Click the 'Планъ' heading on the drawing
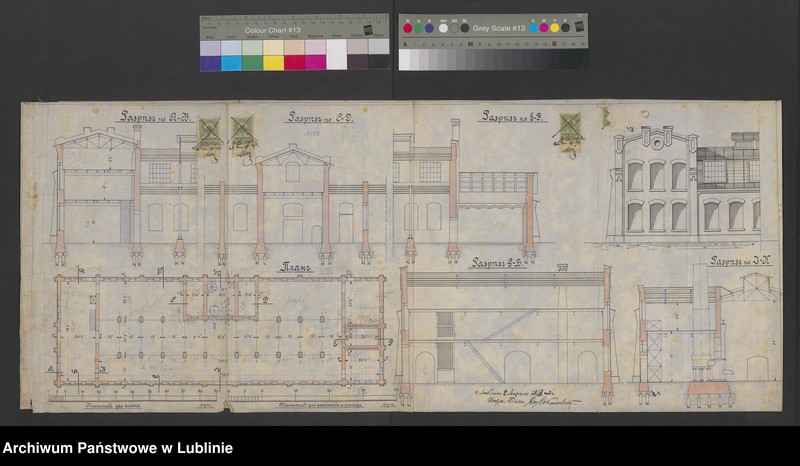Screen dimensions: 800x466 tap(295, 267)
